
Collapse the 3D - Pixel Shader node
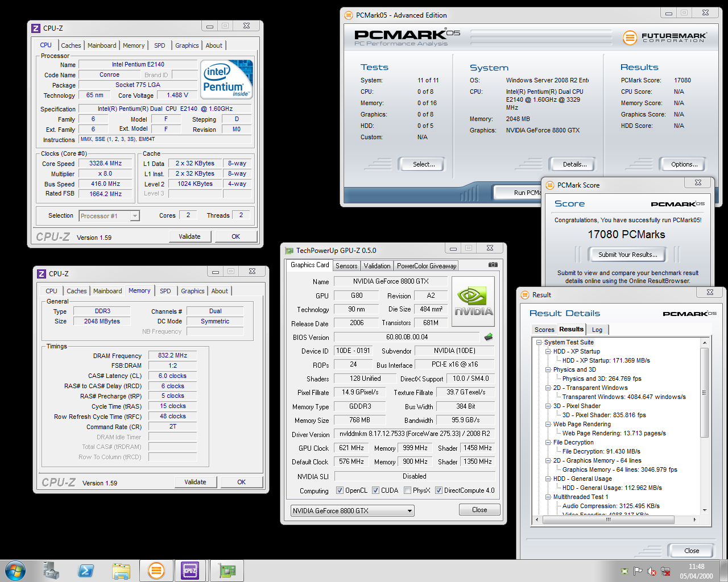[548, 406]
